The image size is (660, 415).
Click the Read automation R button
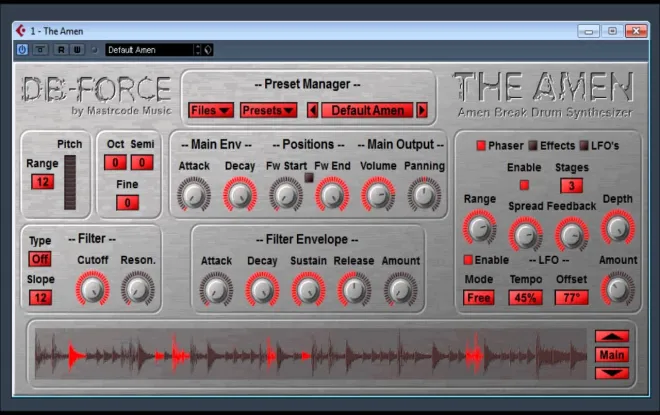pos(61,50)
